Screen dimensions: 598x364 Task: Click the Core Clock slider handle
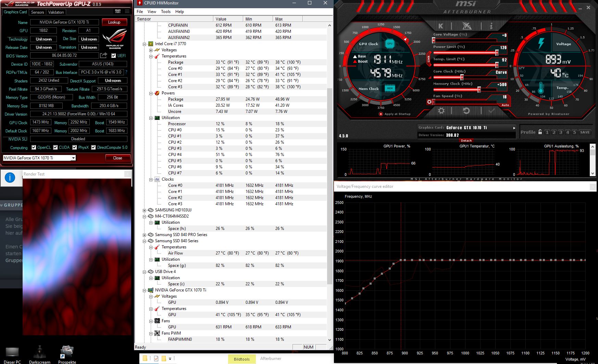(462, 77)
